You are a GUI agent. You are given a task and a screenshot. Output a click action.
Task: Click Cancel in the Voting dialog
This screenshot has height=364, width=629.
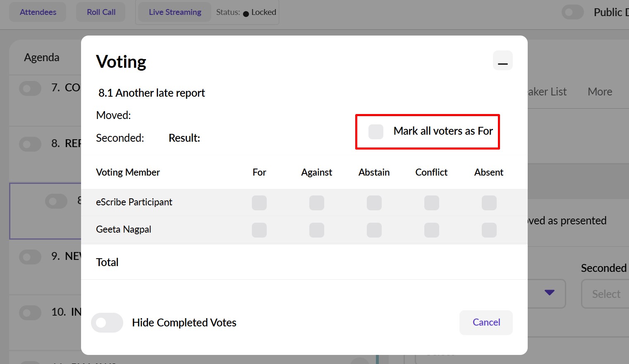tap(486, 322)
